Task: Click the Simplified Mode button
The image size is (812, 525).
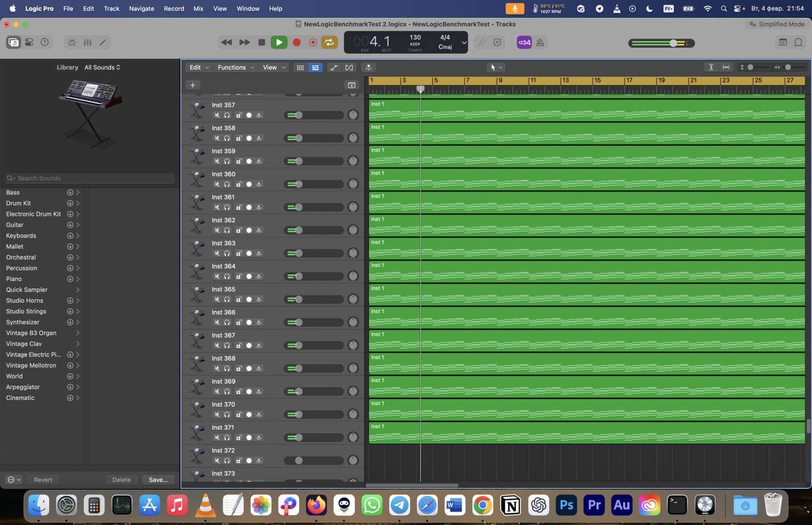Action: point(777,24)
